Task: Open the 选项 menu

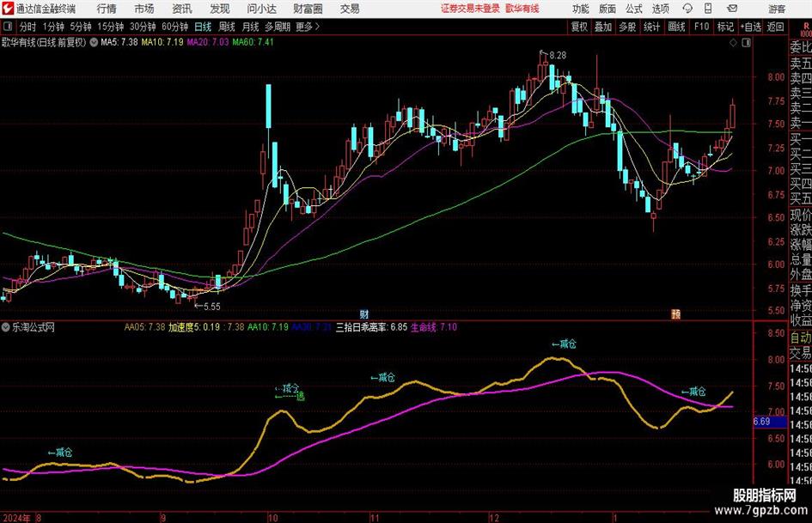Action: [x=660, y=9]
